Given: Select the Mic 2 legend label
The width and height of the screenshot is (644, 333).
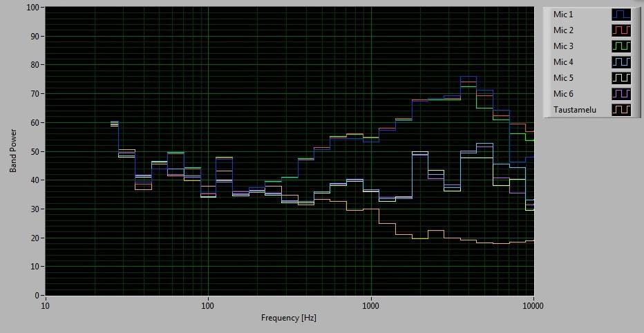Looking at the screenshot, I should (x=563, y=30).
